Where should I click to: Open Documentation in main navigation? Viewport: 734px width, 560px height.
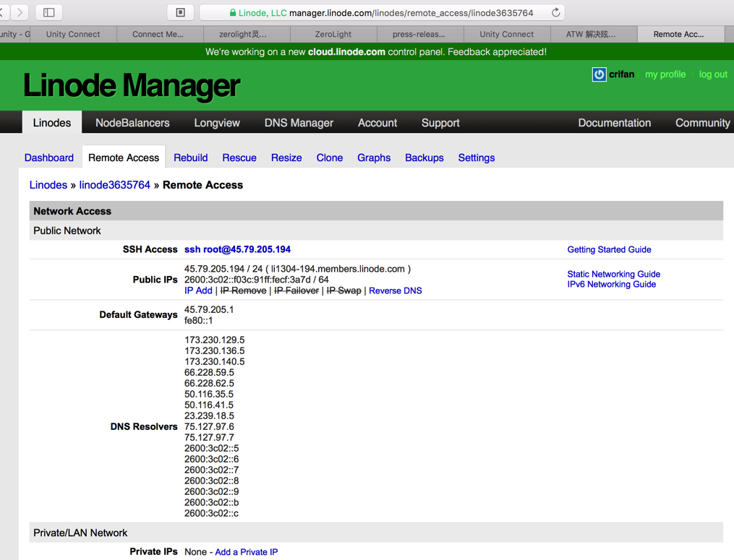pos(614,123)
